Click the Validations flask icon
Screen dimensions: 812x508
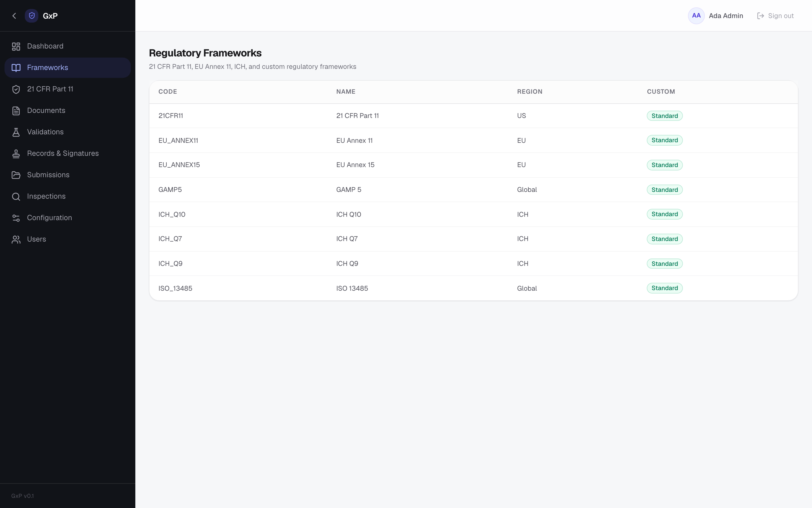pyautogui.click(x=16, y=132)
